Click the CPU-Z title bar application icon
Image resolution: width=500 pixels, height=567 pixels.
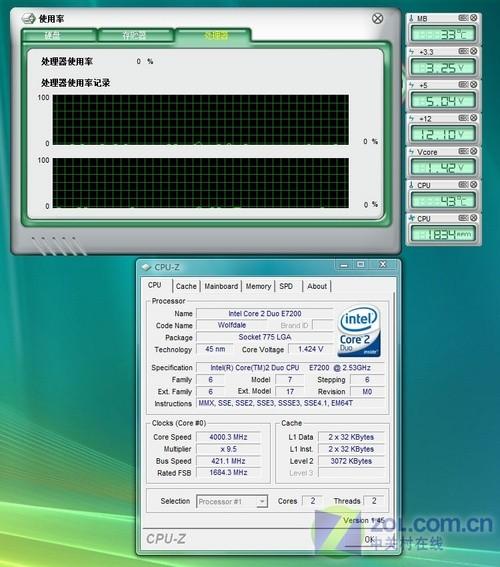pyautogui.click(x=146, y=267)
